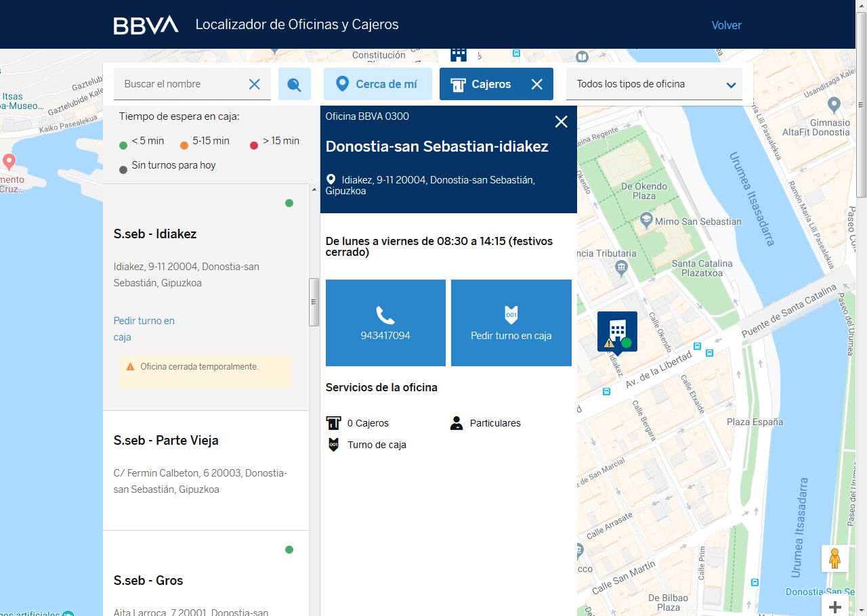Click the office hours text
The width and height of the screenshot is (867, 616).
(x=440, y=246)
